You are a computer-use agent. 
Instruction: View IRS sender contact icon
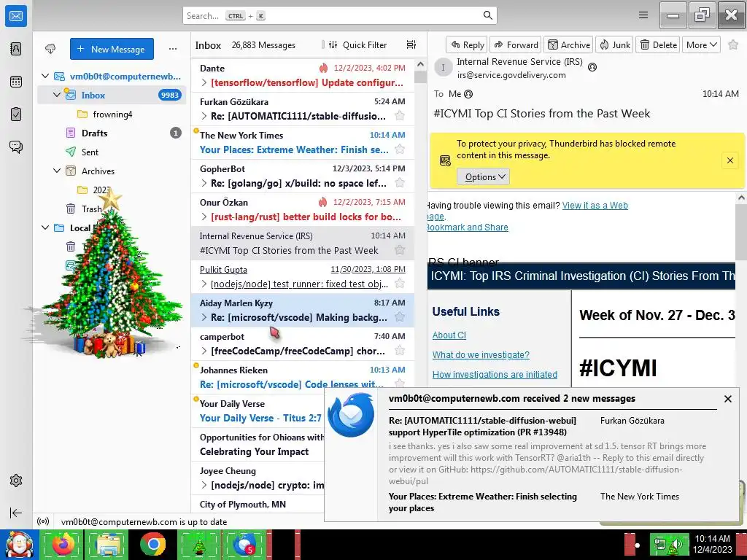click(x=592, y=67)
